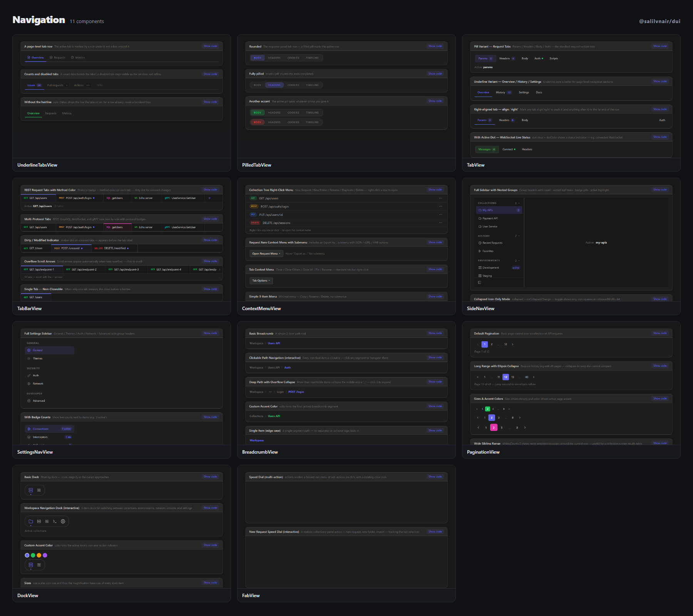Collapse the ENVIRONMENTS group chevron
The width and height of the screenshot is (693, 616).
coord(519,260)
